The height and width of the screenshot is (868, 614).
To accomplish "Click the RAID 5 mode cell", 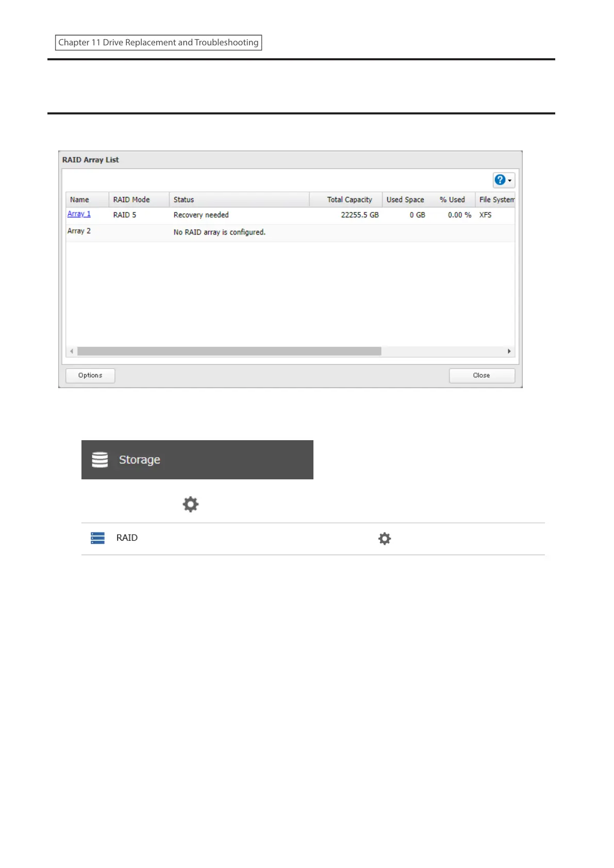I will [125, 215].
